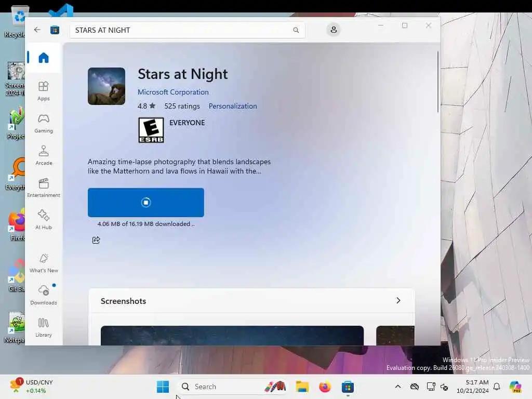Click the muted volume tray icon
Image resolution: width=532 pixels, height=399 pixels.
(x=444, y=387)
